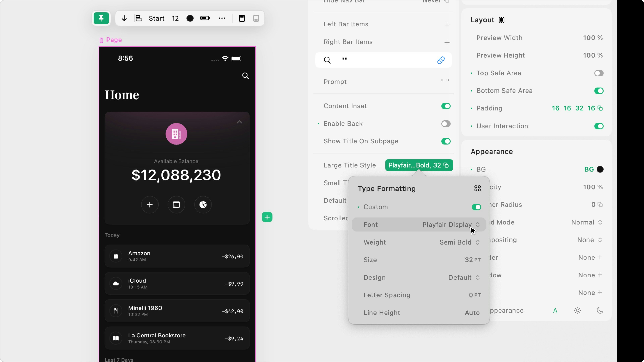This screenshot has height=362, width=644.
Task: Add a Left Bar Items entry
Action: pyautogui.click(x=447, y=25)
